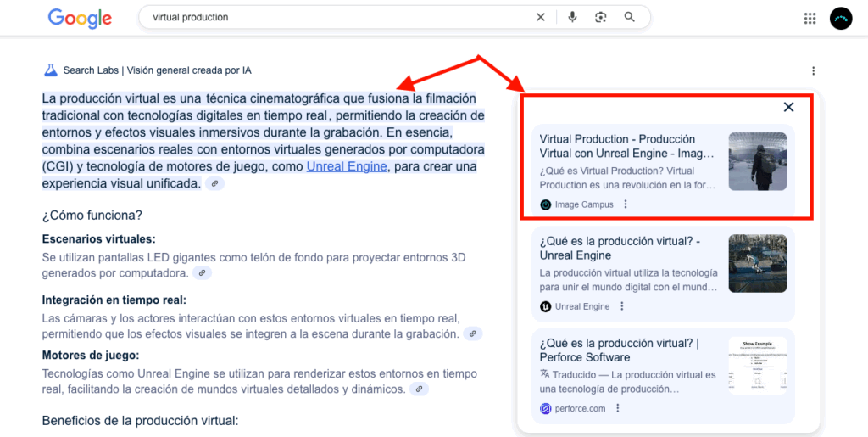Open '¿Qué es la producción virtual? | Perforce Software' result
868x437 pixels.
[619, 350]
